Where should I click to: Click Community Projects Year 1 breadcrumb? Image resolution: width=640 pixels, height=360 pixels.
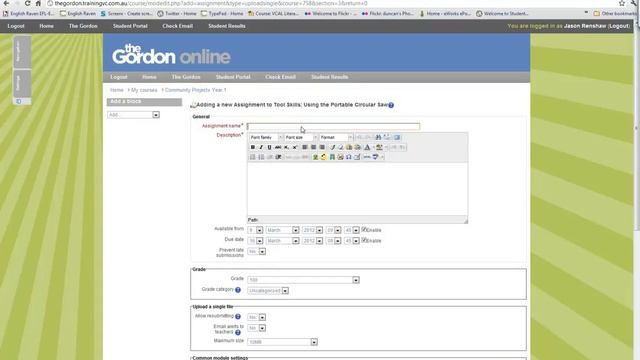[196, 90]
